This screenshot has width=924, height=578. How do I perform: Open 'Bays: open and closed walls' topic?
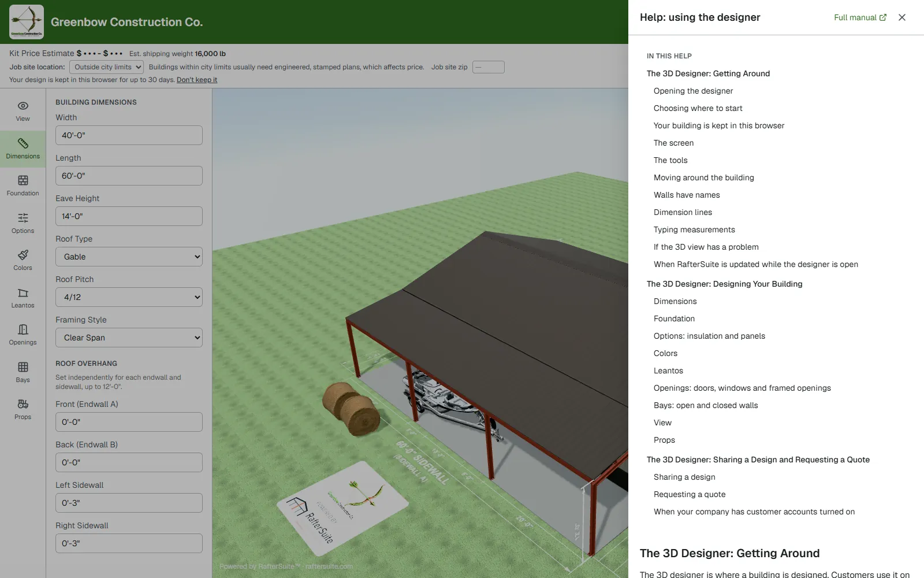pos(706,405)
